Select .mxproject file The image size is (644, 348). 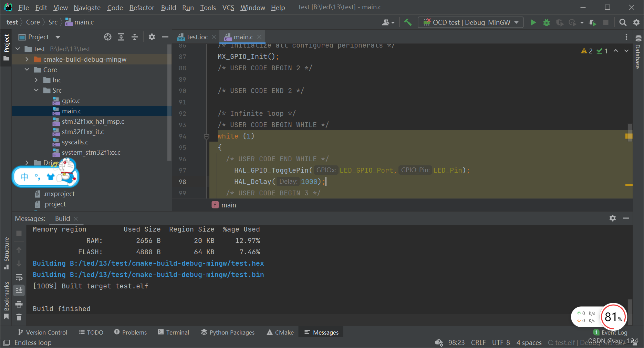[x=59, y=194]
